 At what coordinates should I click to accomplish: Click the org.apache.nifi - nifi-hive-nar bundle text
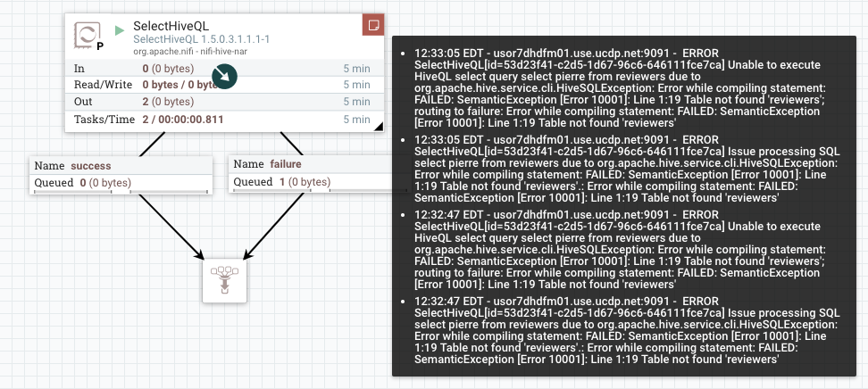pyautogui.click(x=190, y=52)
